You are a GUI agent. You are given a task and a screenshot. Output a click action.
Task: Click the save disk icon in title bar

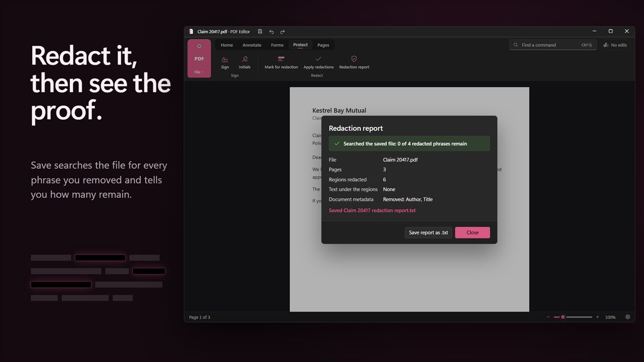260,31
